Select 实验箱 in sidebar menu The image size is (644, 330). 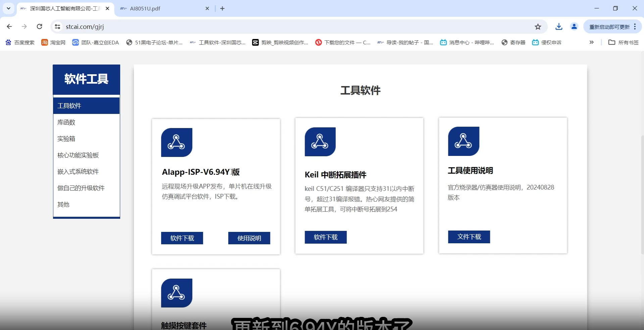[x=86, y=139]
